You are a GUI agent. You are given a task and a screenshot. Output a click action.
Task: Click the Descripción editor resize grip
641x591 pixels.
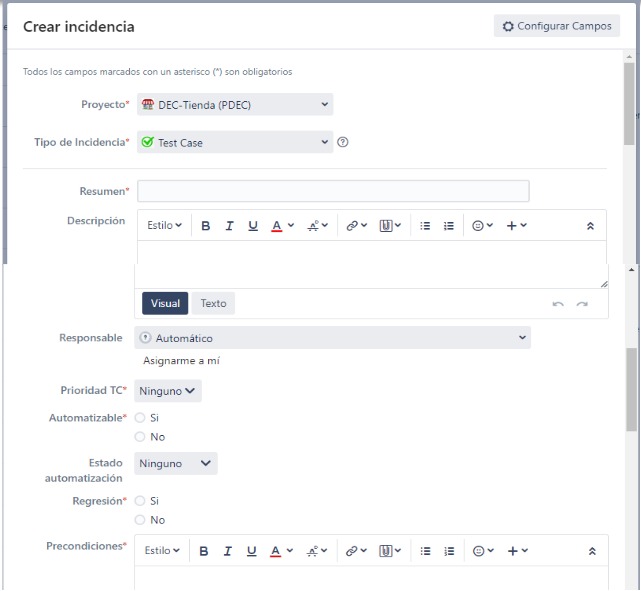point(604,284)
